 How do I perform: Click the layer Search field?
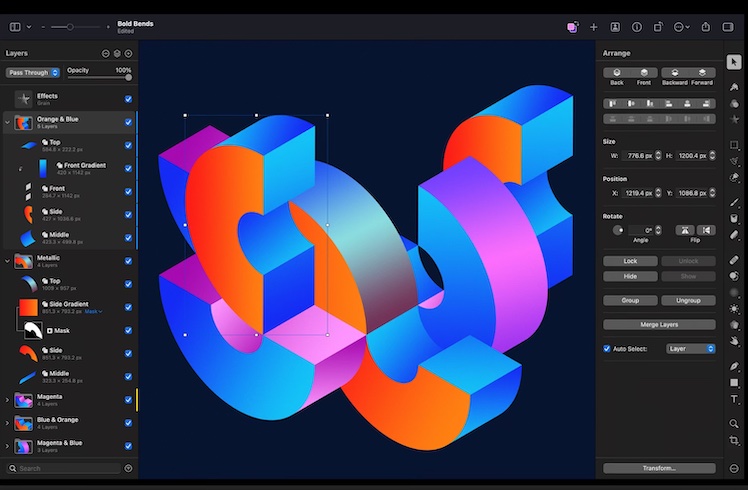[65, 468]
